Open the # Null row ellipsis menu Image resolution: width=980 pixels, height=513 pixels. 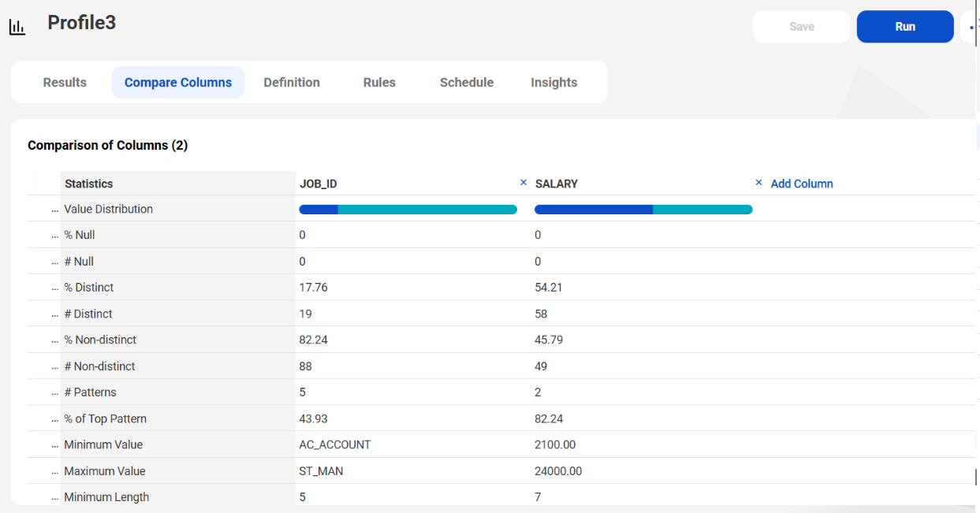[55, 262]
